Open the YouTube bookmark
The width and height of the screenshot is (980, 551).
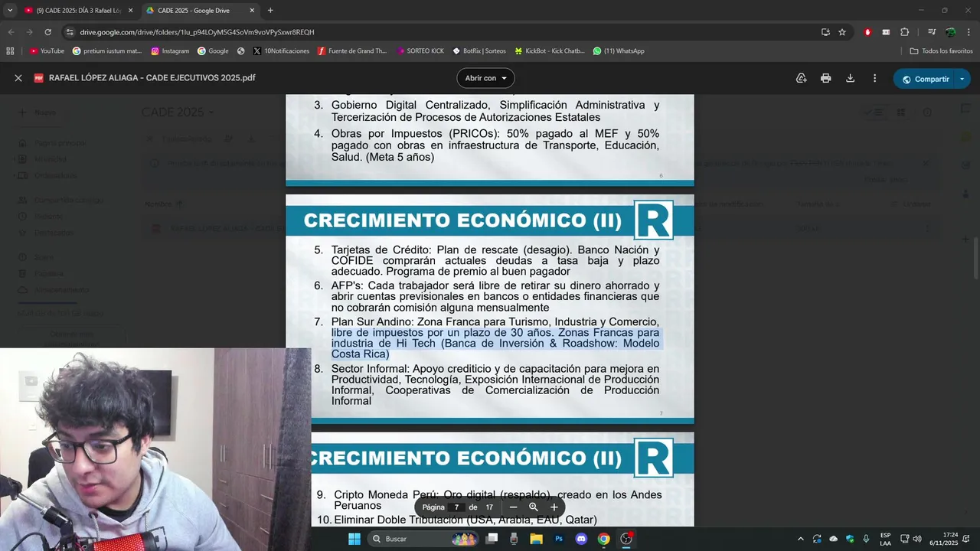click(x=47, y=51)
